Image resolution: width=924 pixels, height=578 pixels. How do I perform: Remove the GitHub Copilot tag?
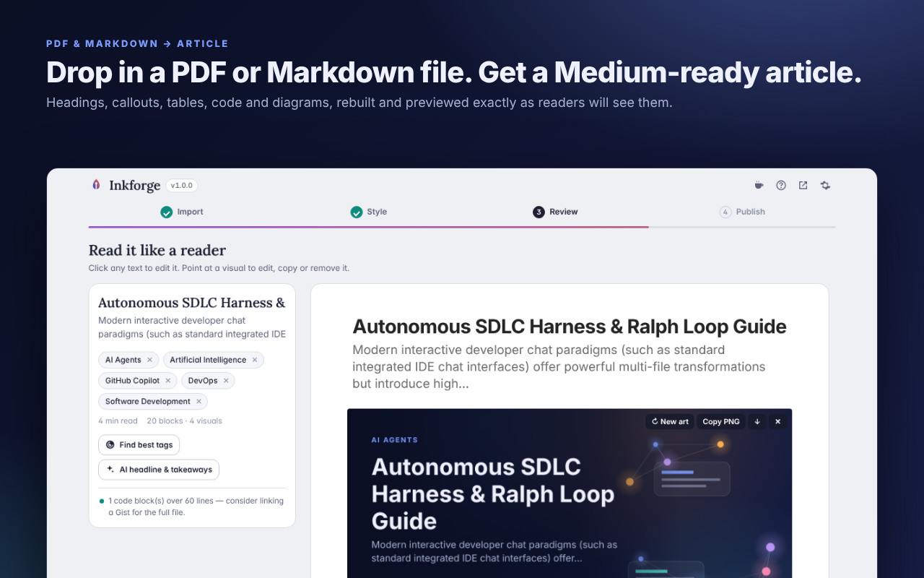[x=168, y=381]
